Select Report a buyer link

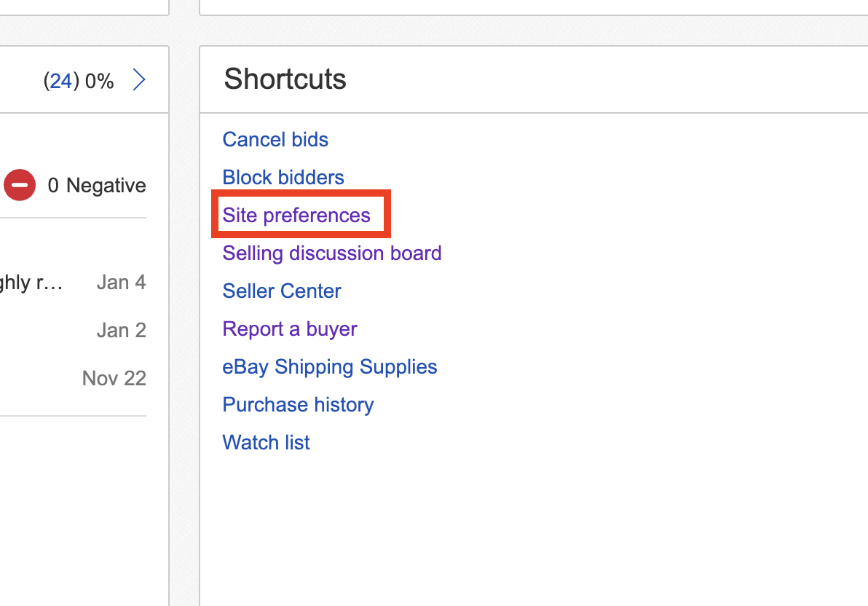(290, 328)
